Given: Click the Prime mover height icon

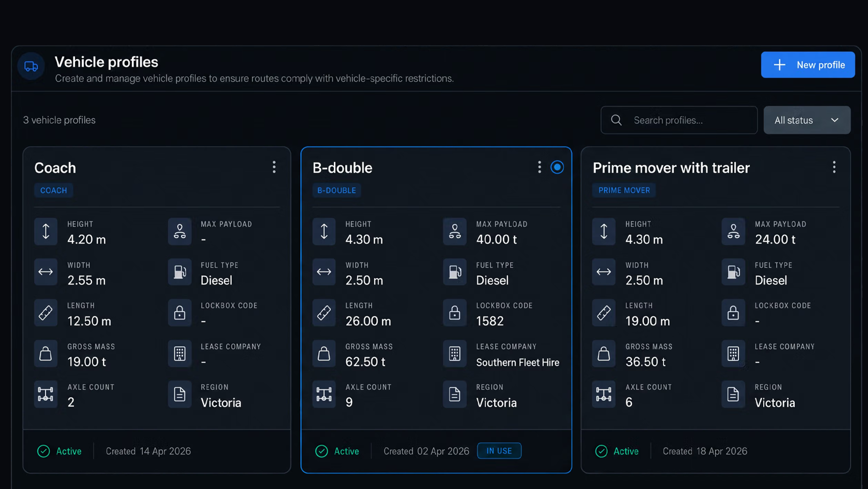Looking at the screenshot, I should [x=604, y=231].
